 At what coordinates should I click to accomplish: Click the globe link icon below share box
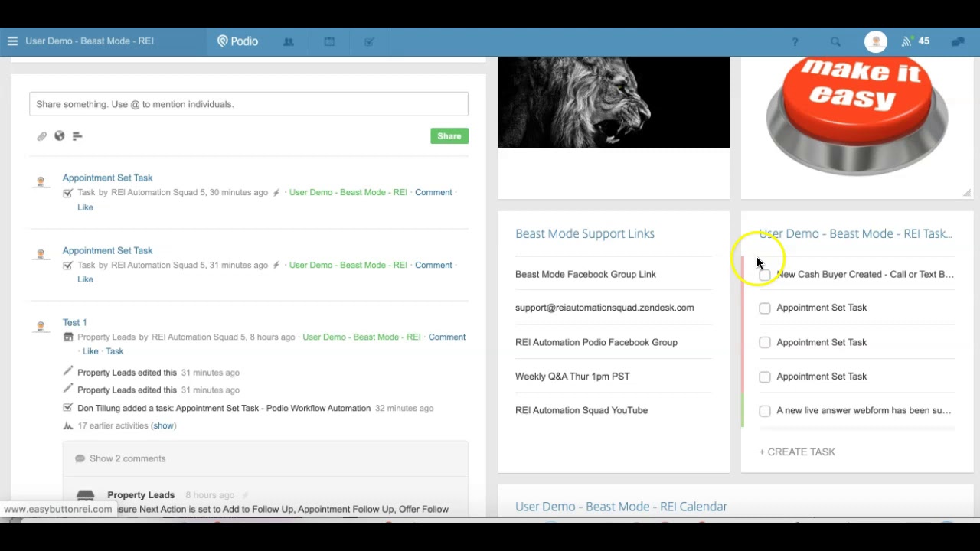click(x=59, y=136)
